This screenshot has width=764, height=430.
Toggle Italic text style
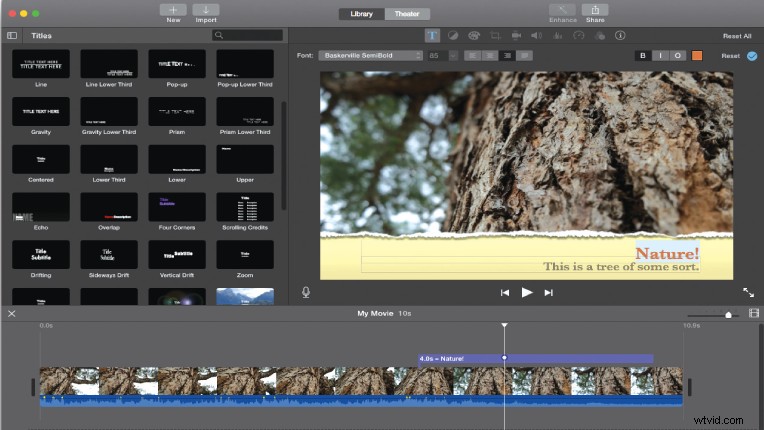coord(661,55)
